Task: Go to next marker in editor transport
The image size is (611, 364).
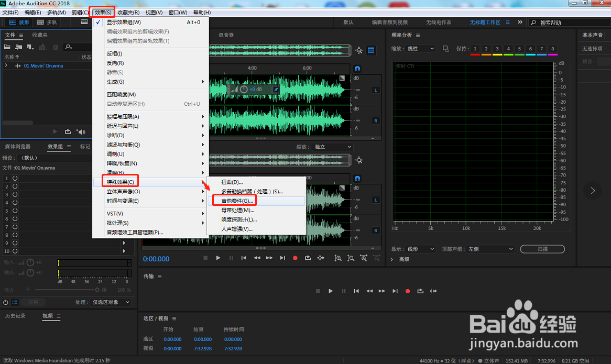Action: (x=282, y=258)
